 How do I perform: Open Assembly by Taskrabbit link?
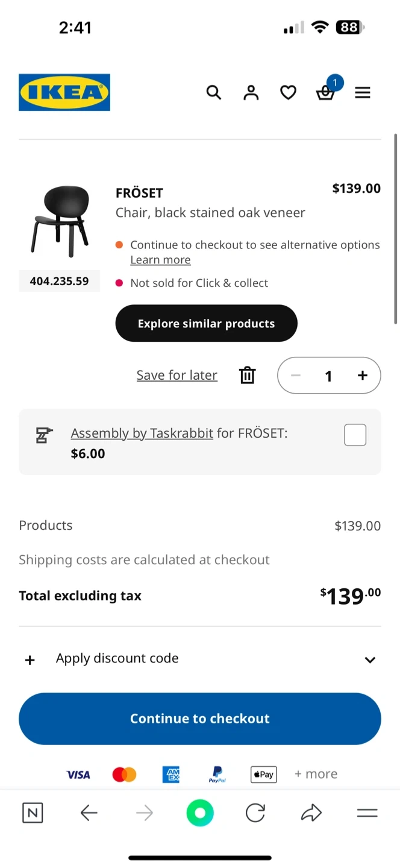coord(142,433)
